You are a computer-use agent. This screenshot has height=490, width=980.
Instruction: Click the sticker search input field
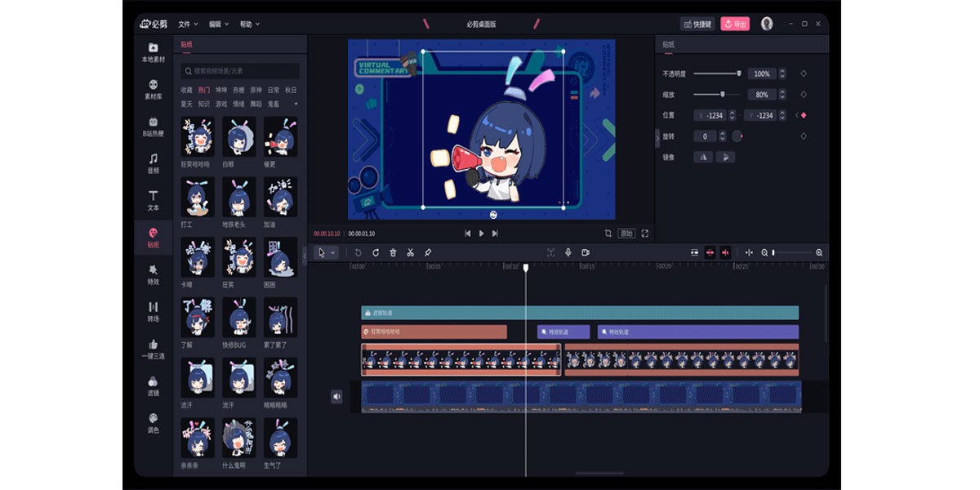click(x=240, y=71)
